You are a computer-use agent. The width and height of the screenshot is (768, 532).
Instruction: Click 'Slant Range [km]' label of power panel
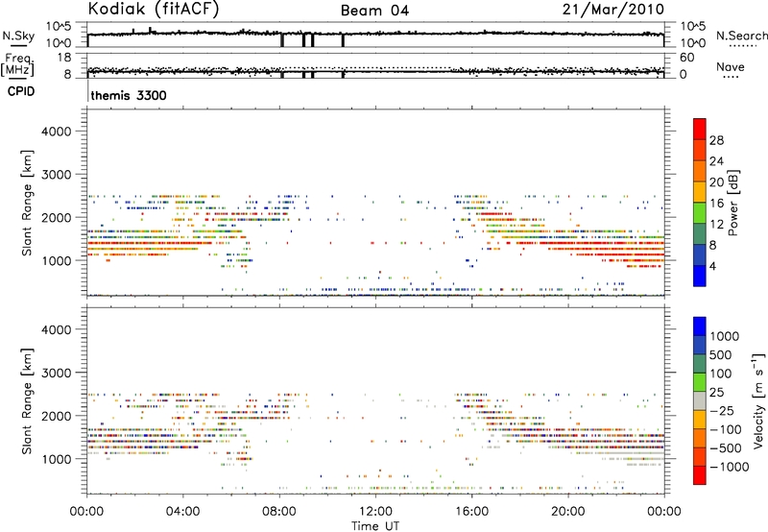click(x=28, y=203)
